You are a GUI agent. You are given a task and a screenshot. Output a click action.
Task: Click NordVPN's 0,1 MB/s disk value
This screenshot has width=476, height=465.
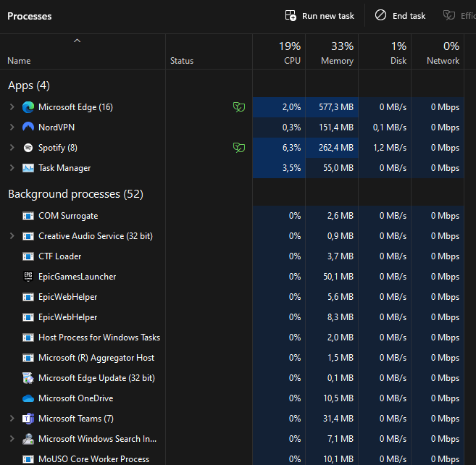click(x=390, y=127)
